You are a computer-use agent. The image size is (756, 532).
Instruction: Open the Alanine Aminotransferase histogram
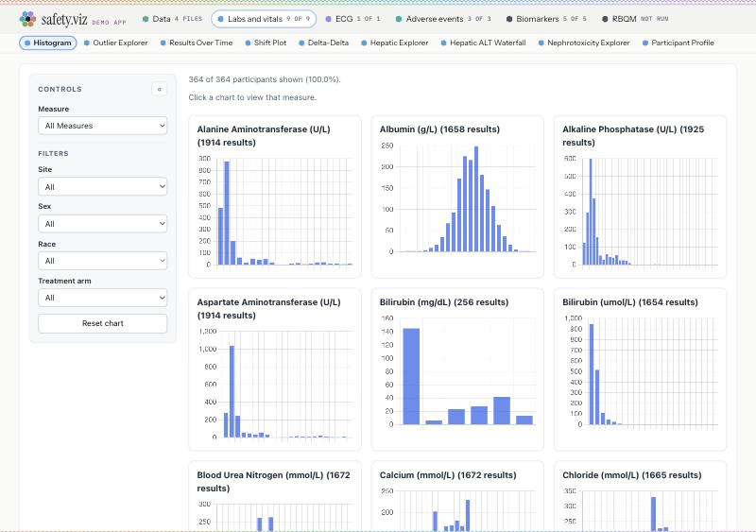(x=275, y=197)
